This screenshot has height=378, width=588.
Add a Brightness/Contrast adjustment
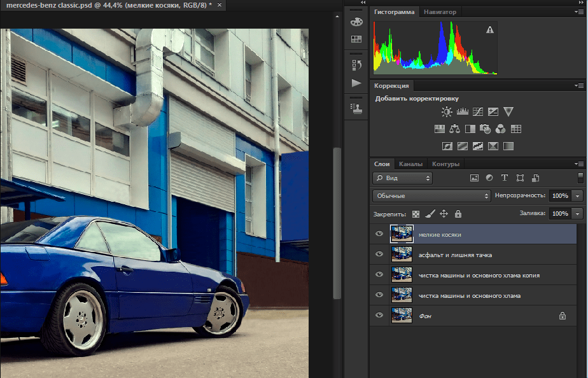click(447, 111)
